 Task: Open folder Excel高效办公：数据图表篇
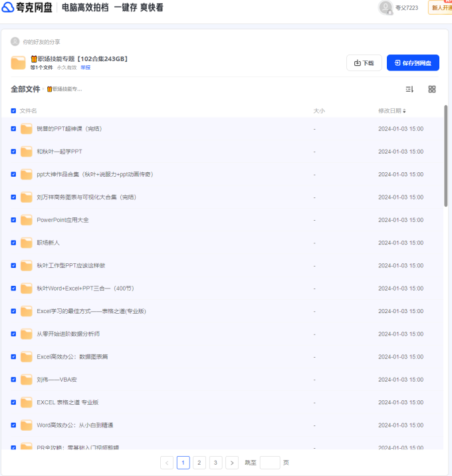pyautogui.click(x=72, y=356)
